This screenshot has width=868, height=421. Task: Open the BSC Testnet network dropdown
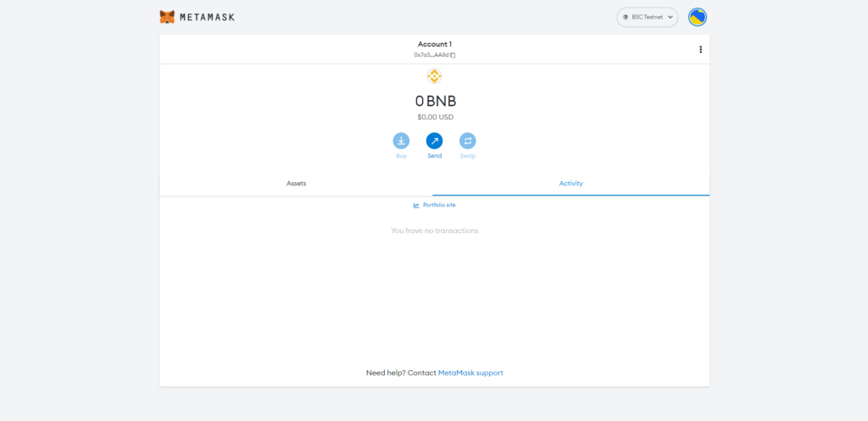[647, 17]
